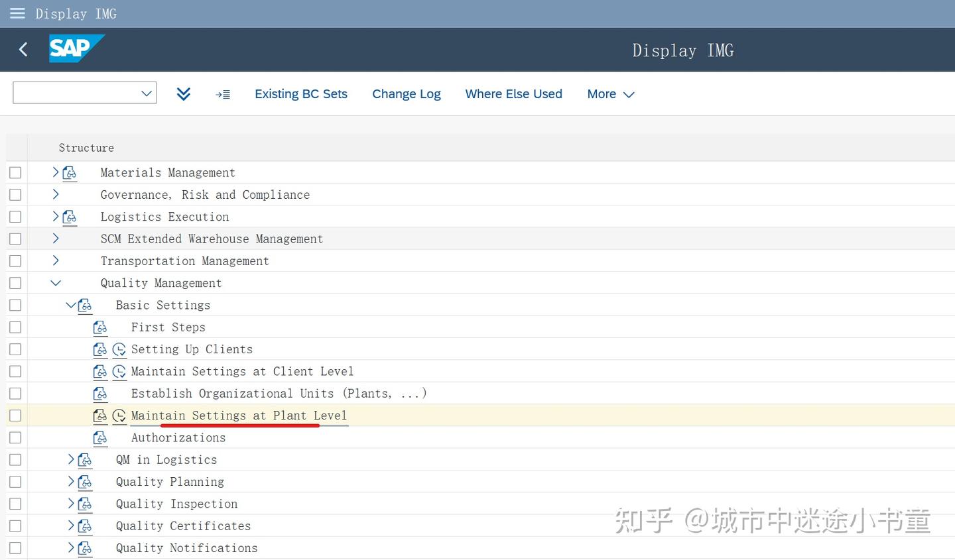Open the More menu
Screen dimensions: 955x560
[x=609, y=94]
